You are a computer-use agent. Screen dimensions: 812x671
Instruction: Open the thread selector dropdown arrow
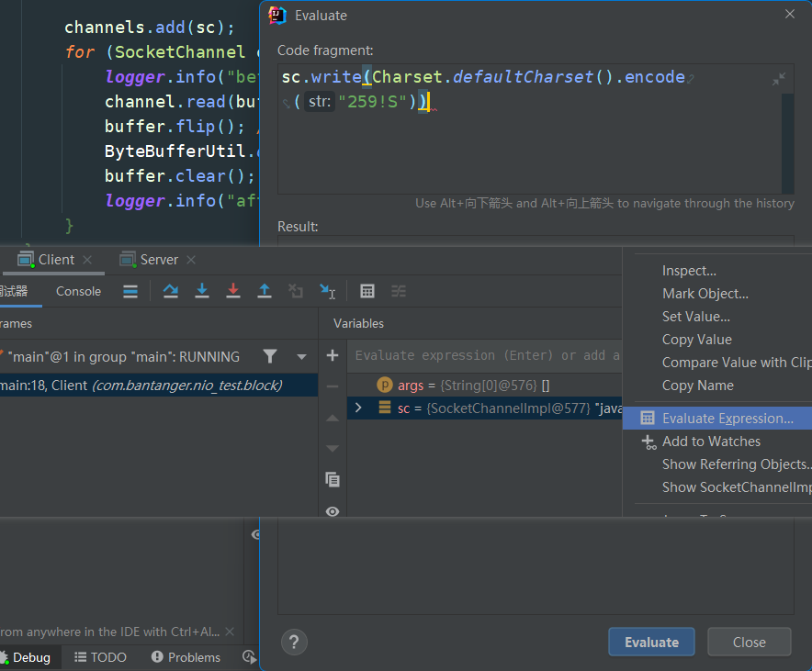point(301,356)
